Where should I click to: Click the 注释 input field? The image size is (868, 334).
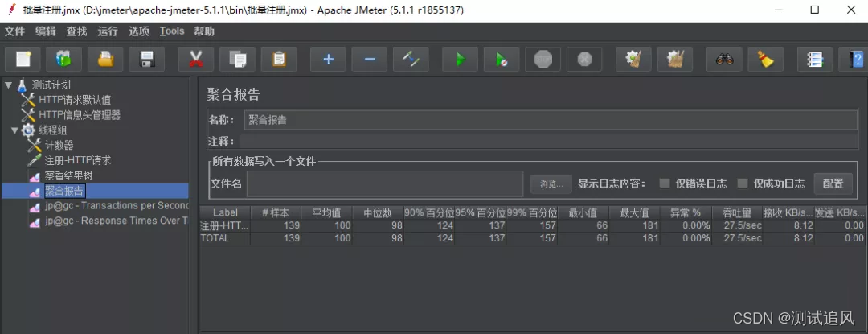point(548,141)
